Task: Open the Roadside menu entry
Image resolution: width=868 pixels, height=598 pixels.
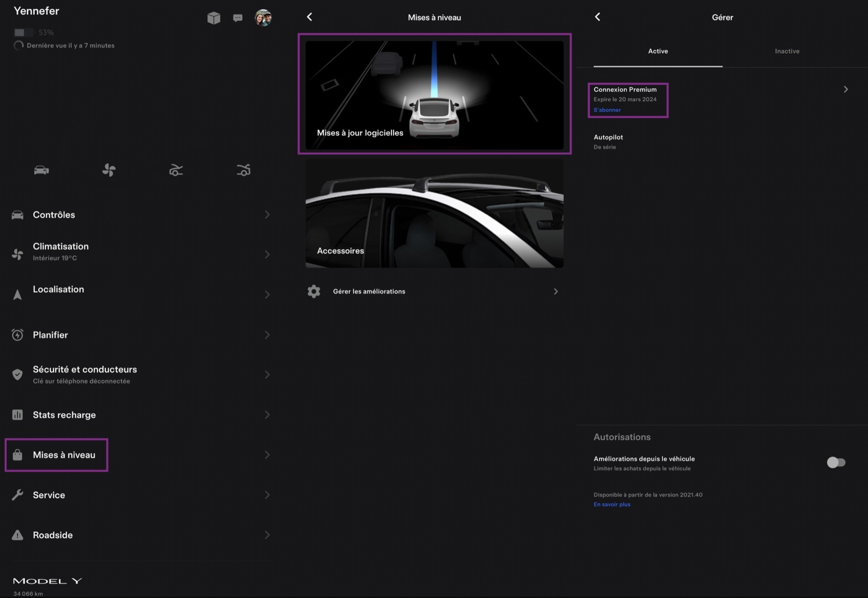Action: pos(141,535)
